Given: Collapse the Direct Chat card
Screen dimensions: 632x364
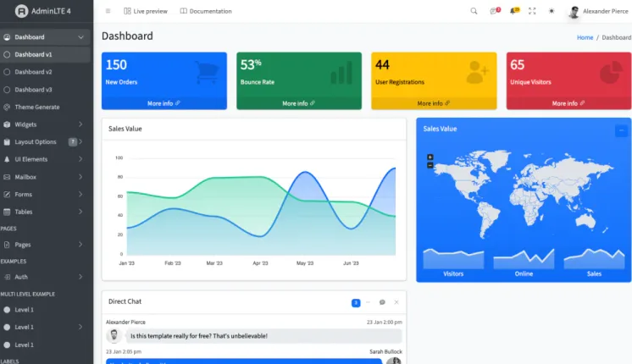Looking at the screenshot, I should click(x=368, y=302).
